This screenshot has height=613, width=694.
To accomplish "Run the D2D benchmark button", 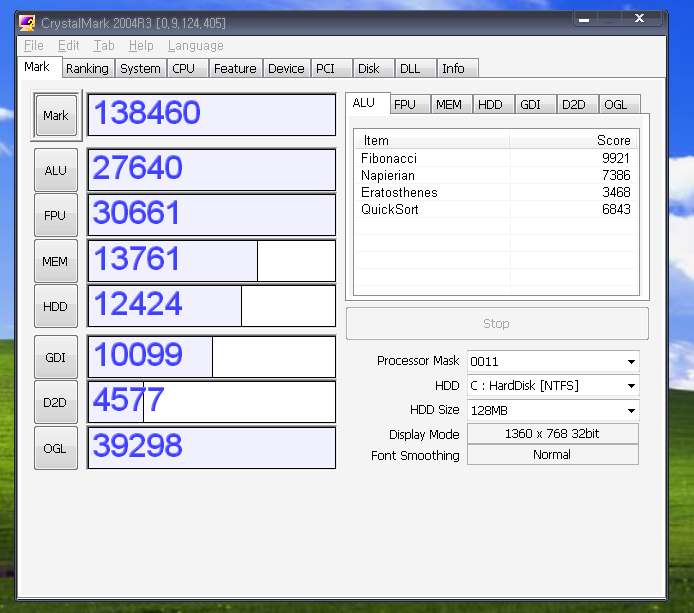I will tap(56, 402).
